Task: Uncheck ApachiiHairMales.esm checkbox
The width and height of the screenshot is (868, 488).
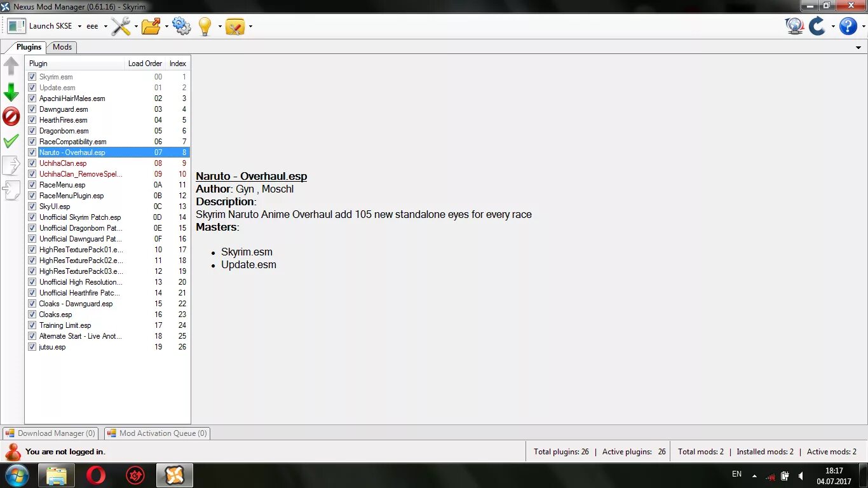Action: click(32, 98)
